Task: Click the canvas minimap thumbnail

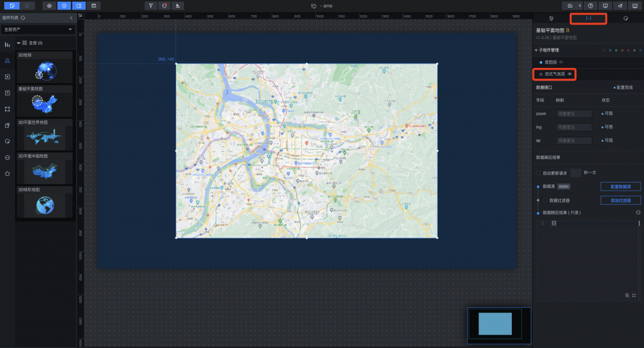Action: 499,325
